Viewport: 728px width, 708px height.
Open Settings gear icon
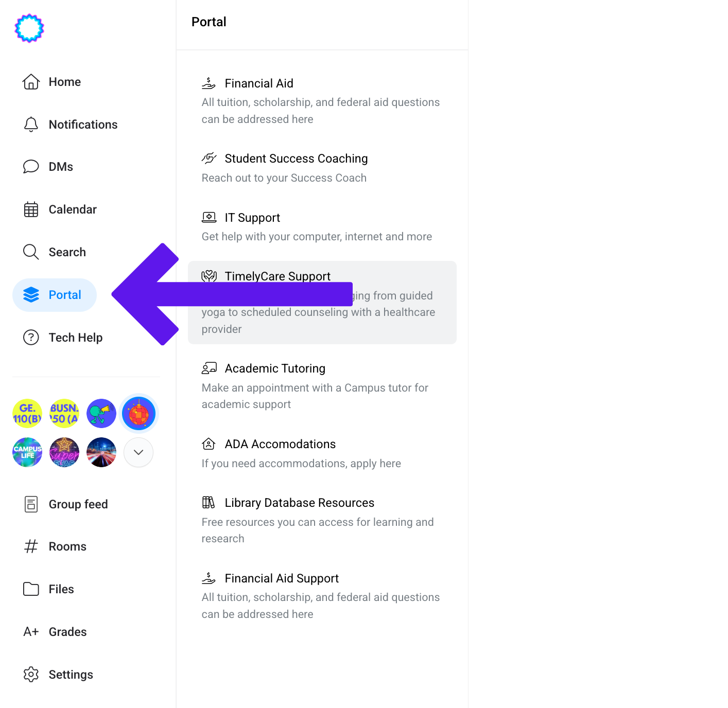click(71, 674)
